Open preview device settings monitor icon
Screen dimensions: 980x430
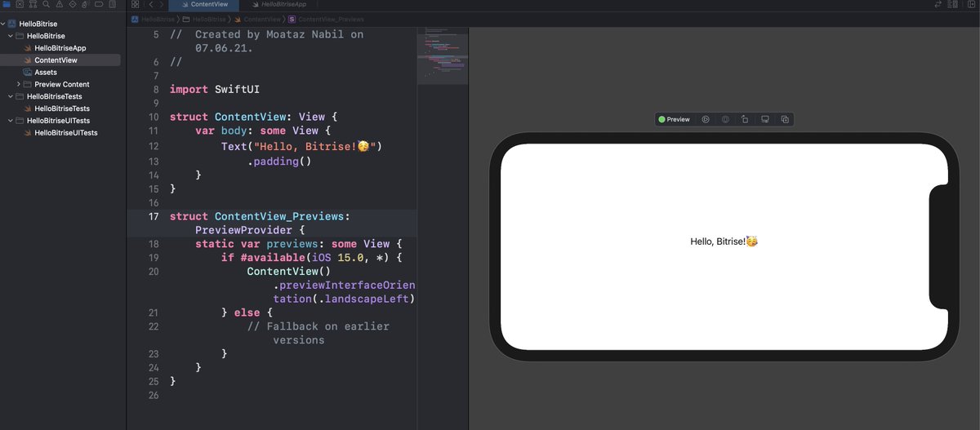coord(765,119)
